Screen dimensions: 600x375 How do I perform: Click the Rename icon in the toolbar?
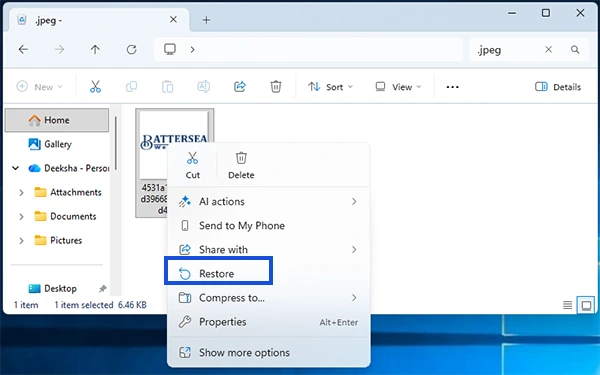(204, 87)
